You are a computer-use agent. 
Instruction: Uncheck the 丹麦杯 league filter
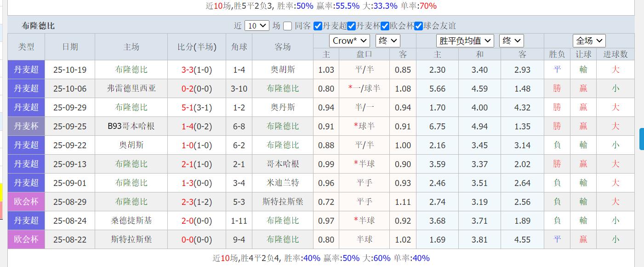(351, 26)
